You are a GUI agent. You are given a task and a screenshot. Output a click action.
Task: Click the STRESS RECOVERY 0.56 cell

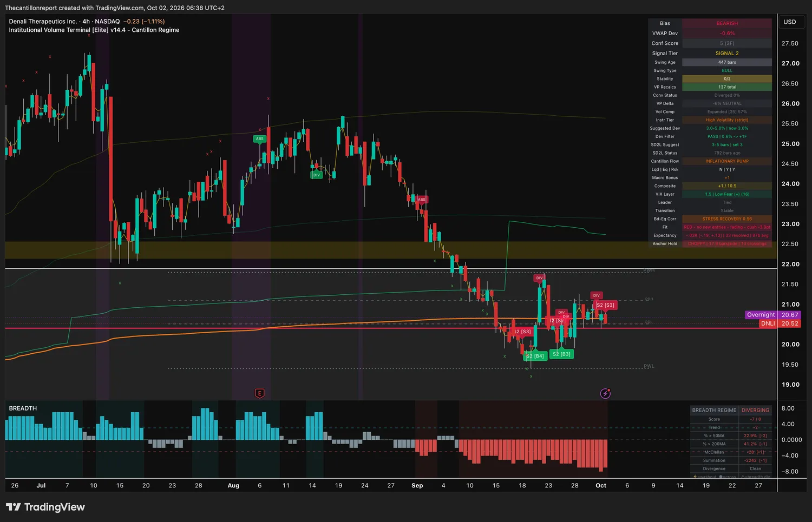[727, 219]
